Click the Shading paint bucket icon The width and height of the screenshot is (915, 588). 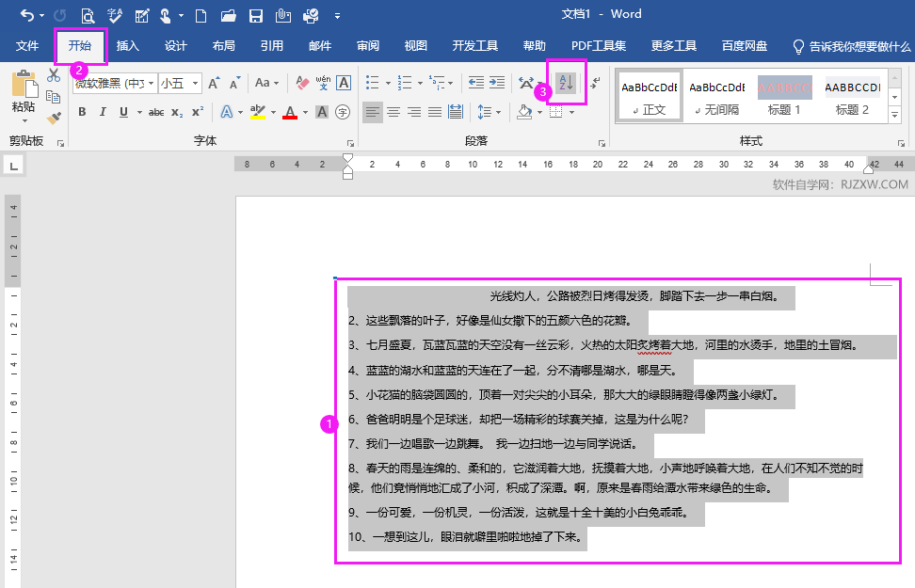coord(523,111)
